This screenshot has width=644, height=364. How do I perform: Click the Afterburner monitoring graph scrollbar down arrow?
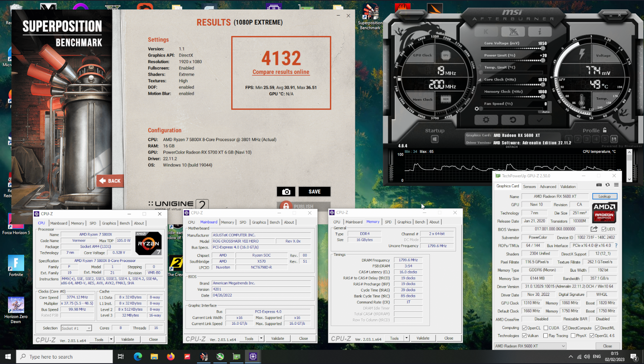[x=629, y=179]
